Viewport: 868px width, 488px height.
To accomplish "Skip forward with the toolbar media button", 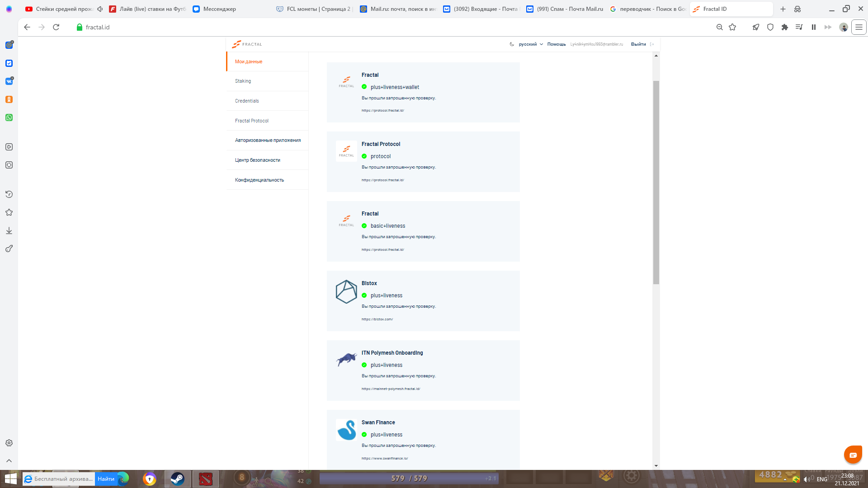I will (828, 27).
